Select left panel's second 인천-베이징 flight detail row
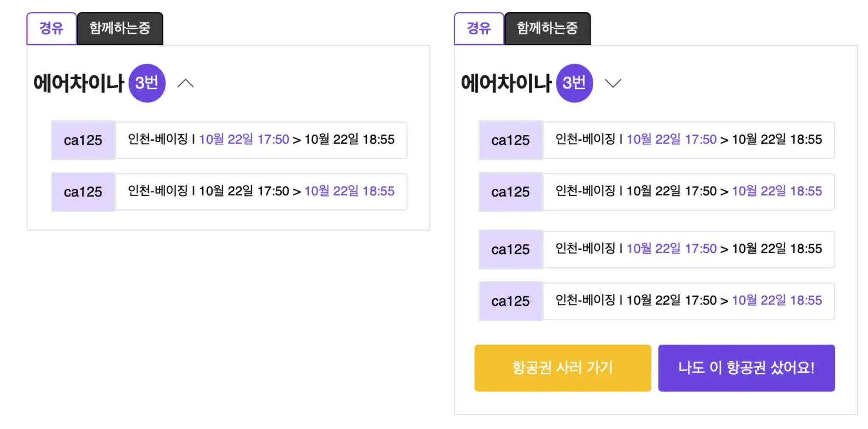The height and width of the screenshot is (429, 868). tap(261, 192)
